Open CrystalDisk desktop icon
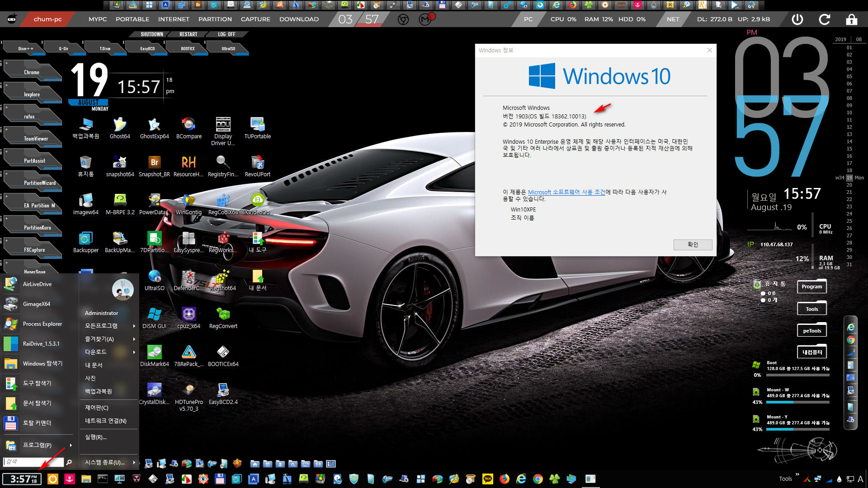868x488 pixels. click(154, 394)
